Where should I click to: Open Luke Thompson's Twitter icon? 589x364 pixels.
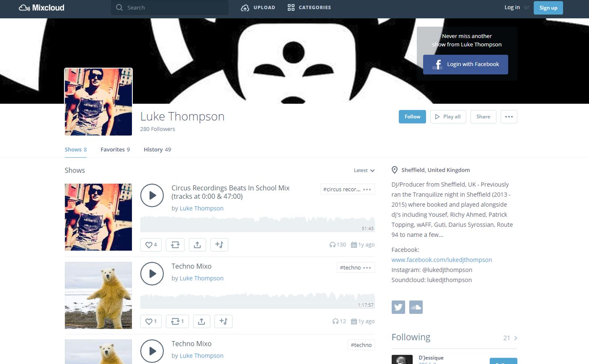coord(398,307)
